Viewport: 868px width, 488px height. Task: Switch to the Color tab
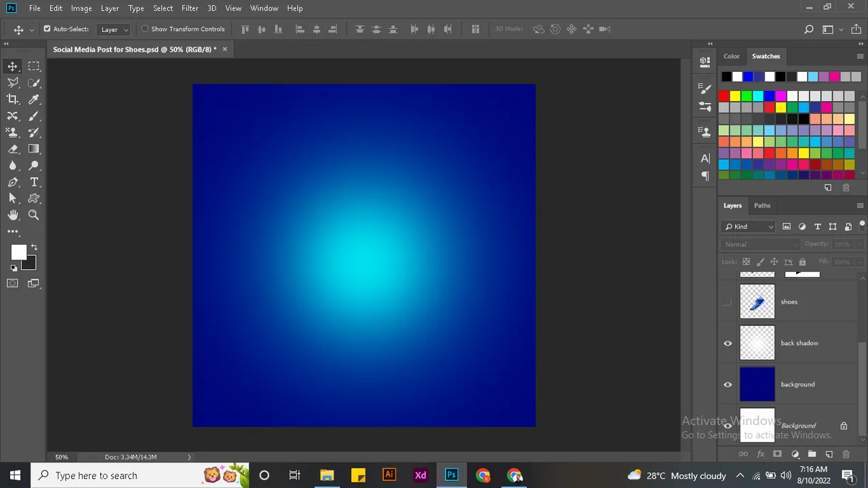(732, 56)
